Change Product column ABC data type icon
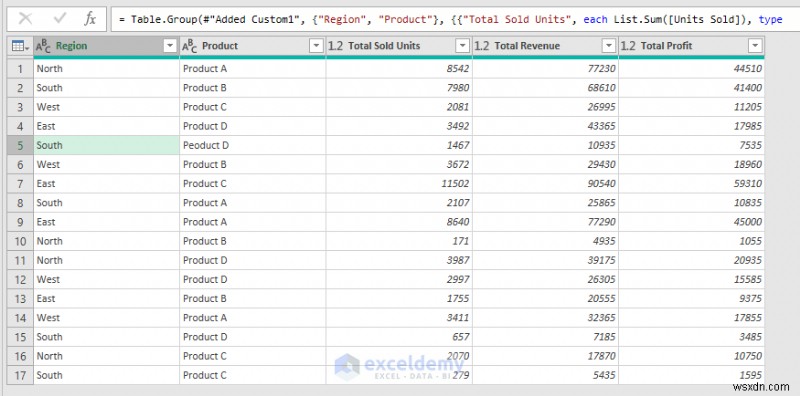This screenshot has width=800, height=396. (x=189, y=46)
